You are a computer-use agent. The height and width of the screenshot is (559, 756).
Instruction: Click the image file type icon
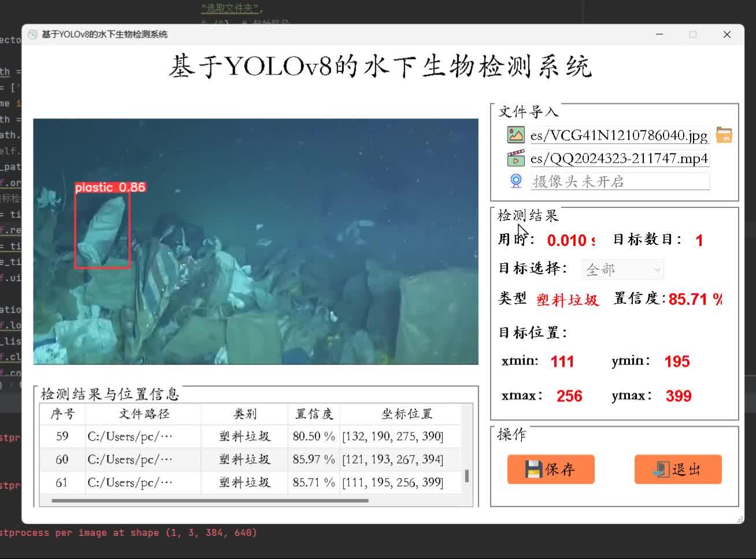[x=515, y=135]
